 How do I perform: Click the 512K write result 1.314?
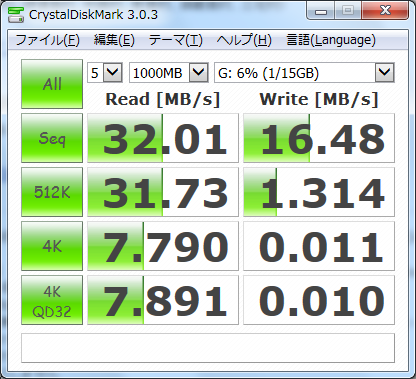pyautogui.click(x=319, y=192)
